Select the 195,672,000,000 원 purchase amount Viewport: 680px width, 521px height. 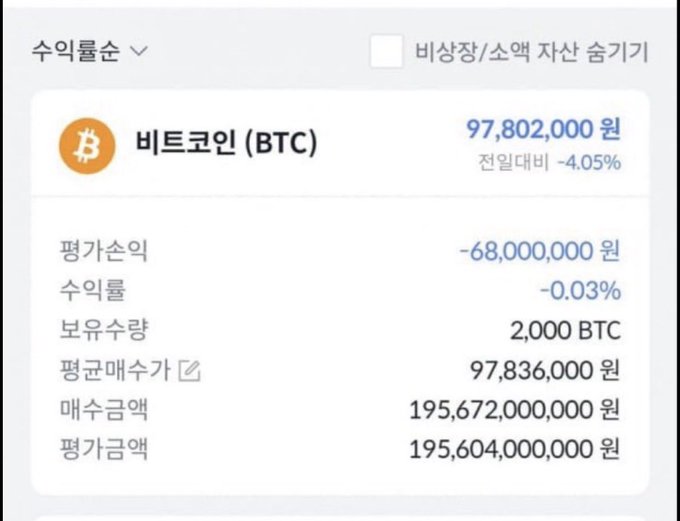pyautogui.click(x=515, y=409)
